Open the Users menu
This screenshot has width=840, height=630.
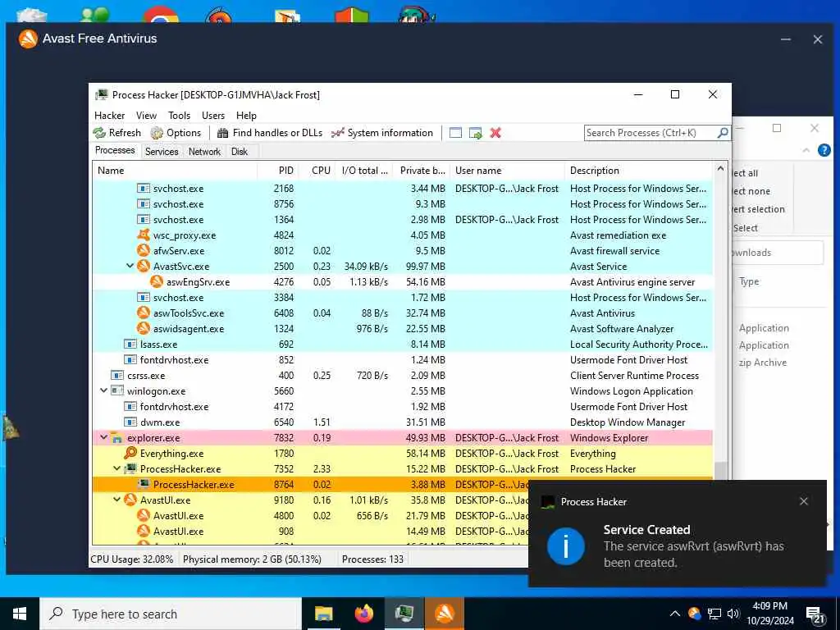pyautogui.click(x=213, y=116)
